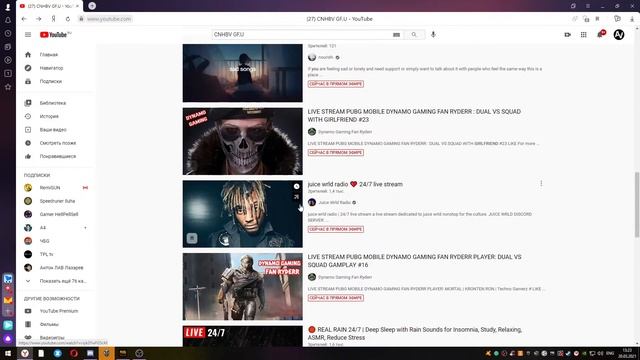Image resolution: width=640 pixels, height=360 pixels.
Task: Open three-dot menu for juice wrld radio
Action: [x=541, y=184]
